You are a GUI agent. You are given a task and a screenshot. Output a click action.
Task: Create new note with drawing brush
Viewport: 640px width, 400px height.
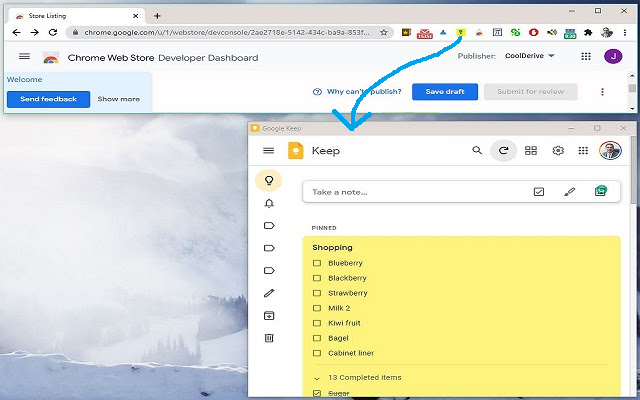click(569, 191)
